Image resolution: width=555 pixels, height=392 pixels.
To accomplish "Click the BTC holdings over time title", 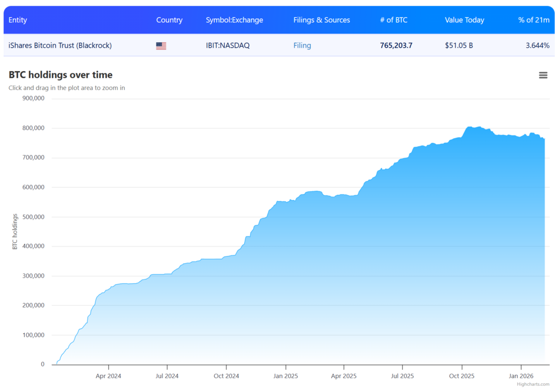I will [60, 75].
